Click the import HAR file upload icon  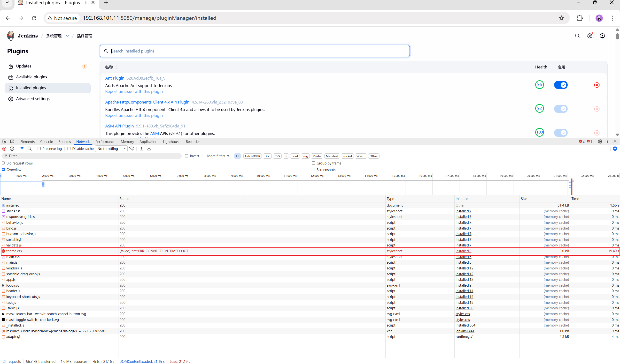pyautogui.click(x=141, y=149)
